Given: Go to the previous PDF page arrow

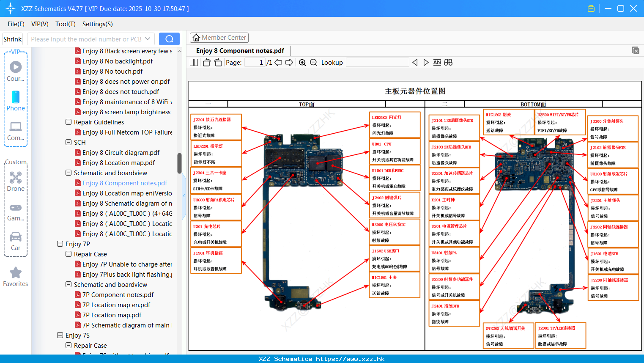Looking at the screenshot, I should click(x=278, y=62).
